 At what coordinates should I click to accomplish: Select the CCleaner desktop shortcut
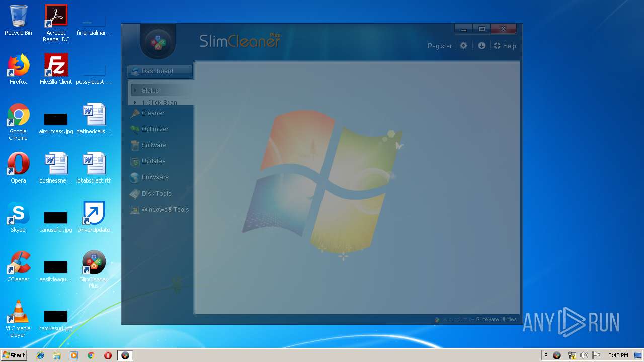click(18, 266)
